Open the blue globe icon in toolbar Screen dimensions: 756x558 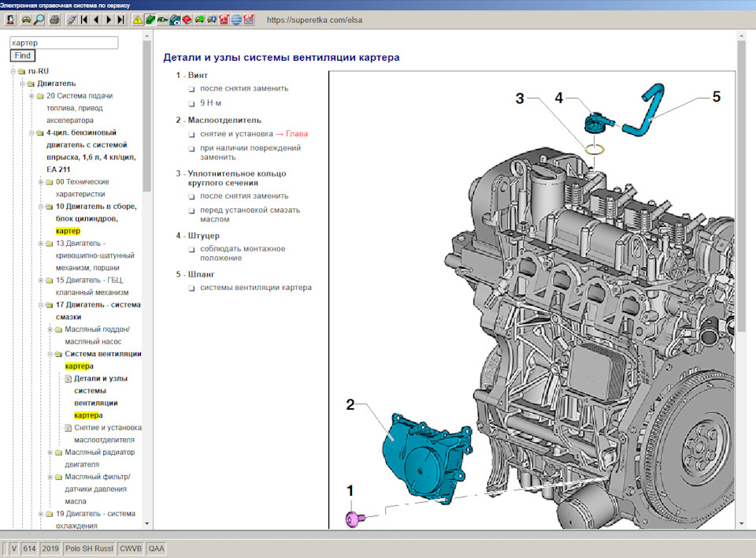point(236,19)
